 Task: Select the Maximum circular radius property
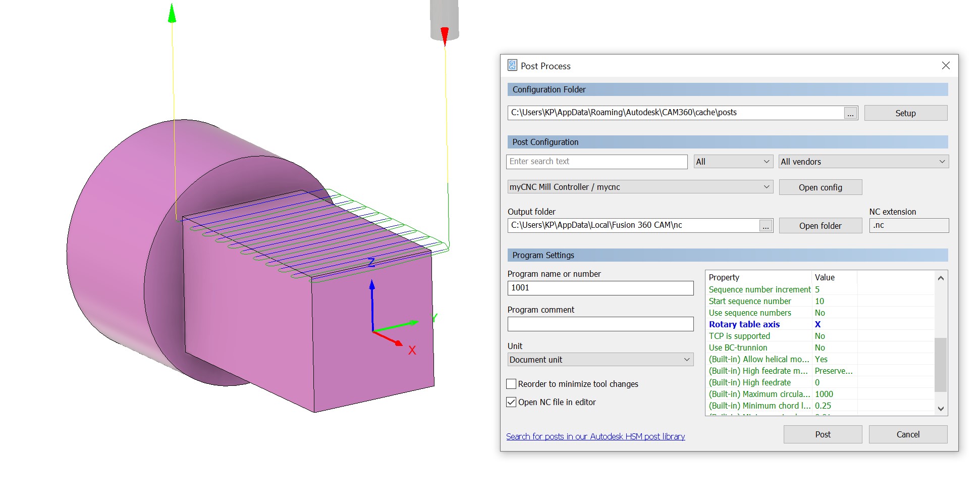(x=759, y=394)
